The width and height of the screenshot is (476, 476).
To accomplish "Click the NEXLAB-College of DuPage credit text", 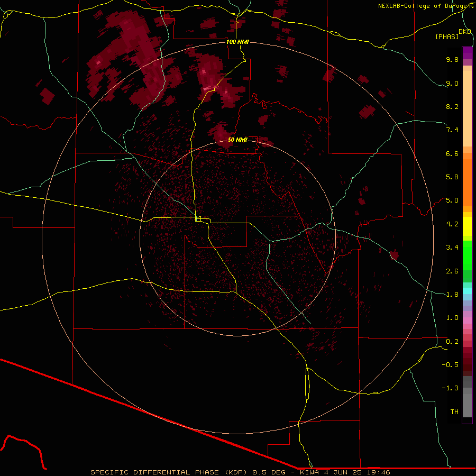I will 425,6.
